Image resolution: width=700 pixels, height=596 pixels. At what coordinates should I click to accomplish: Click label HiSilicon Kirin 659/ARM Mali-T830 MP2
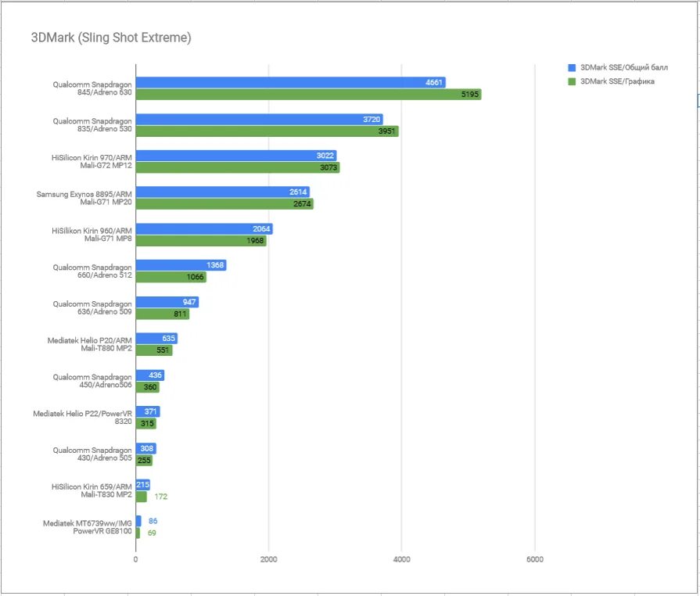pyautogui.click(x=92, y=490)
